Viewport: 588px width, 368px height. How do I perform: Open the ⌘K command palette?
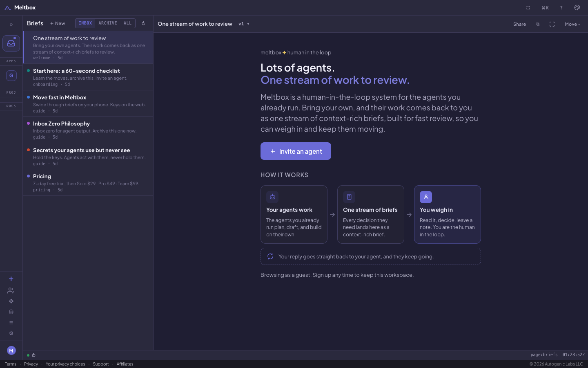(x=545, y=8)
